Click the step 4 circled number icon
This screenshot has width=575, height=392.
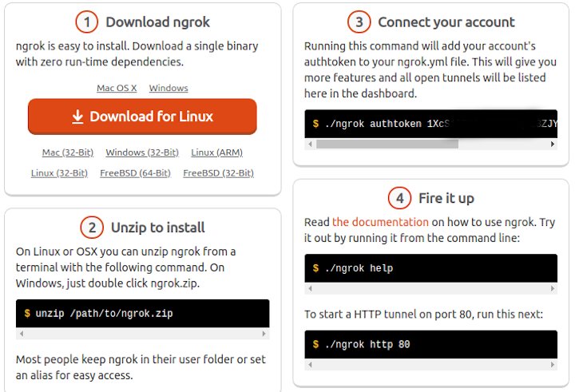coord(399,198)
